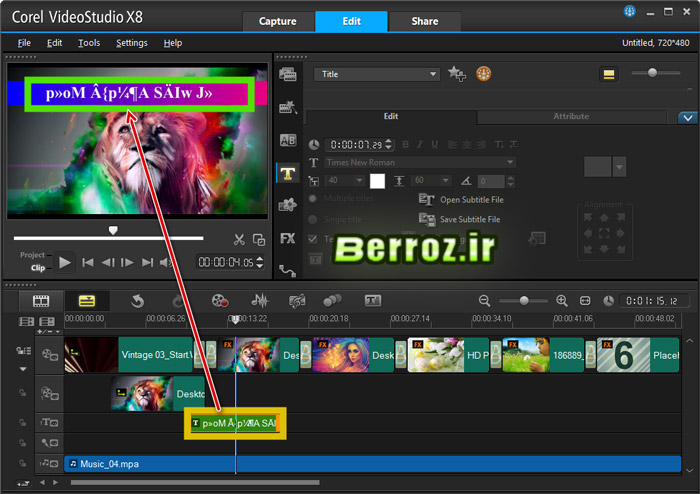
Task: Toggle the Text backdrop checkbox
Action: click(x=314, y=238)
